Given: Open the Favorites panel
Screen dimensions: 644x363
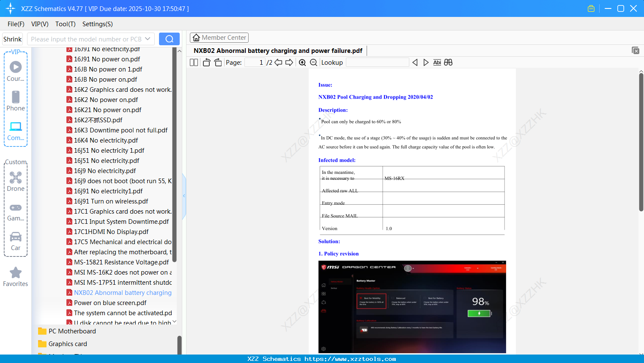Looking at the screenshot, I should (16, 277).
